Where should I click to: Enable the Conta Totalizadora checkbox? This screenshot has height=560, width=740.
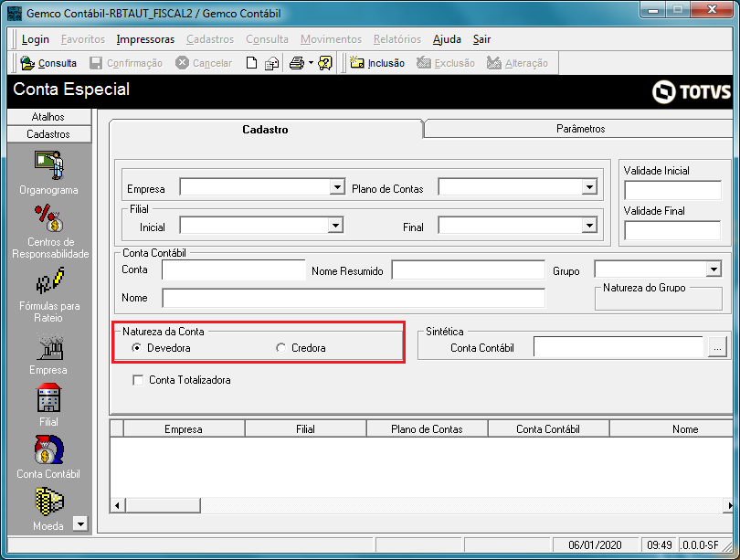138,380
